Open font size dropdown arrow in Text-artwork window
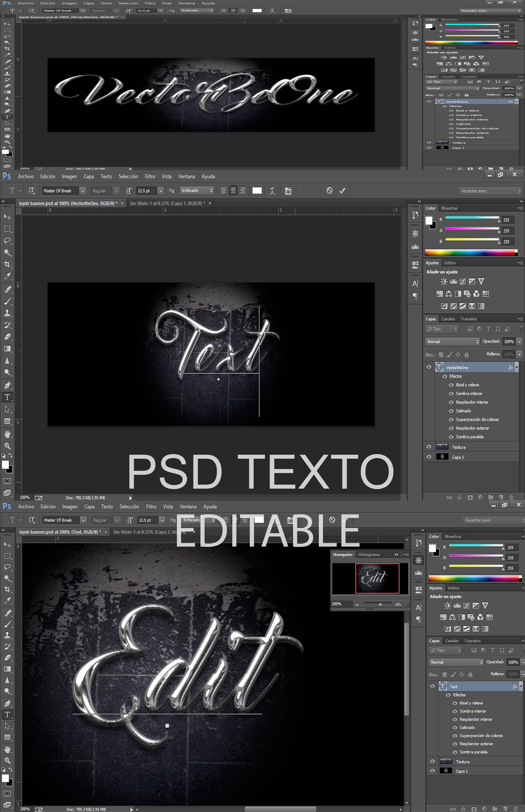Screen dimensions: 525x812 (161, 191)
